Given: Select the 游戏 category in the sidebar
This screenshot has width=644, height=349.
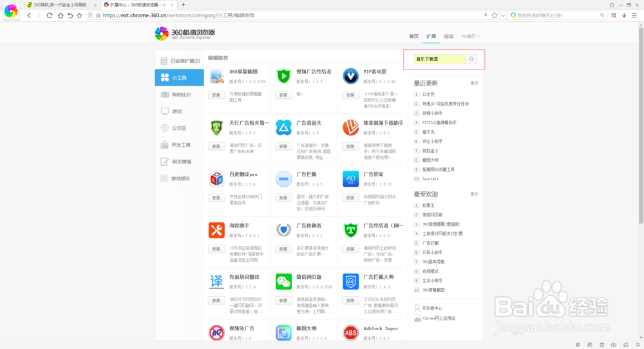Looking at the screenshot, I should pyautogui.click(x=180, y=111).
